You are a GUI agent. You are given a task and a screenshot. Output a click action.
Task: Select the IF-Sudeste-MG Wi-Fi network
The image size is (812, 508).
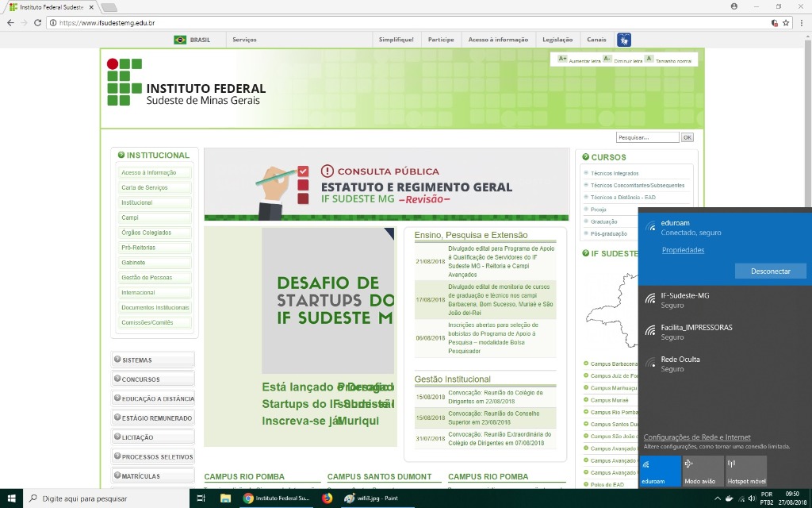(x=684, y=299)
